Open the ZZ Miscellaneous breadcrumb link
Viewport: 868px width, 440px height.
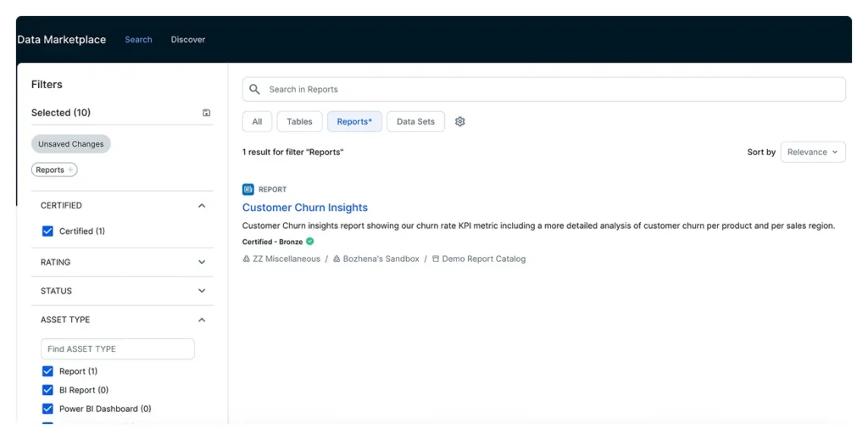coord(287,259)
